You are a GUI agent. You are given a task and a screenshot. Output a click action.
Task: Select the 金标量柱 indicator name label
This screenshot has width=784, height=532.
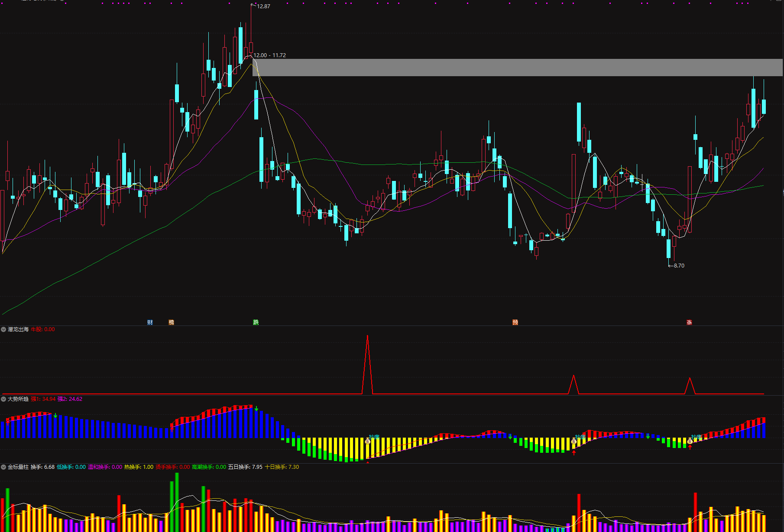tap(18, 467)
